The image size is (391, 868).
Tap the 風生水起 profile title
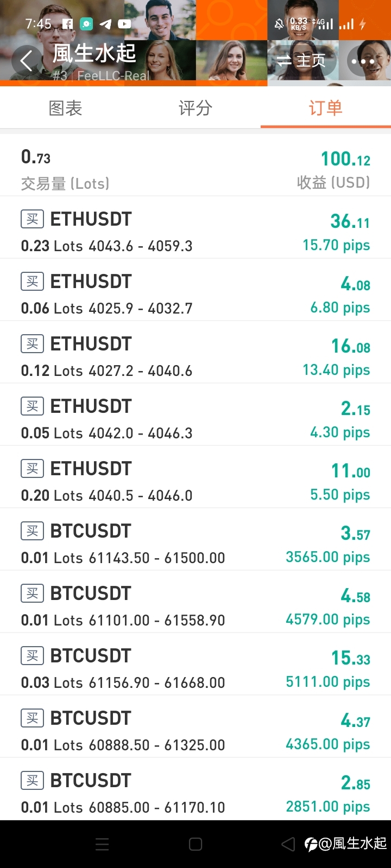coord(94,54)
